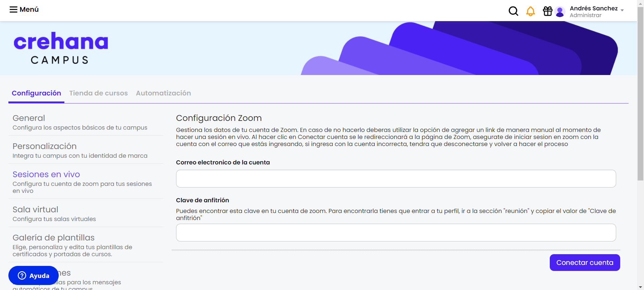Viewport: 644px width, 290px height.
Task: Switch to the Configuración tab
Action: [36, 93]
